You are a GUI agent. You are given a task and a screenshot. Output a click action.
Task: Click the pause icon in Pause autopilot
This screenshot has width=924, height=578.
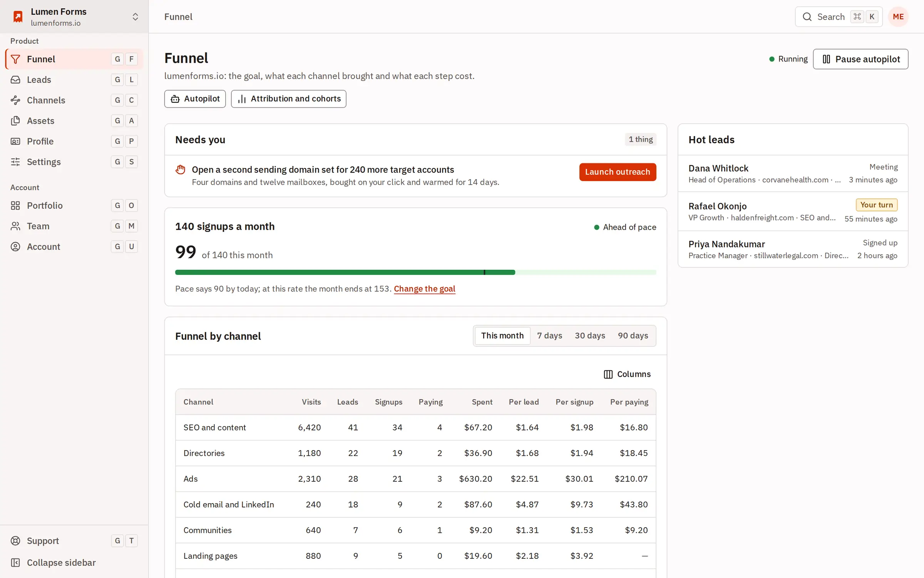(x=826, y=59)
